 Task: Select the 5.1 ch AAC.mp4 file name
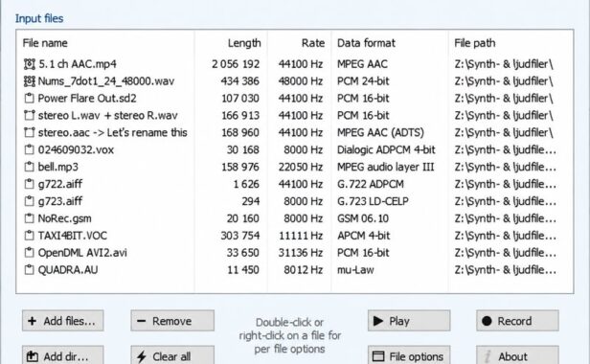pos(78,64)
